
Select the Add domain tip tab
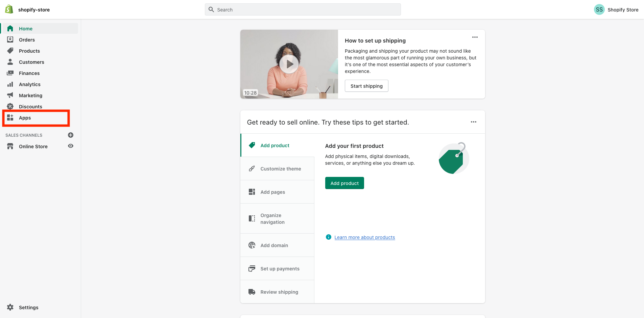tap(277, 245)
